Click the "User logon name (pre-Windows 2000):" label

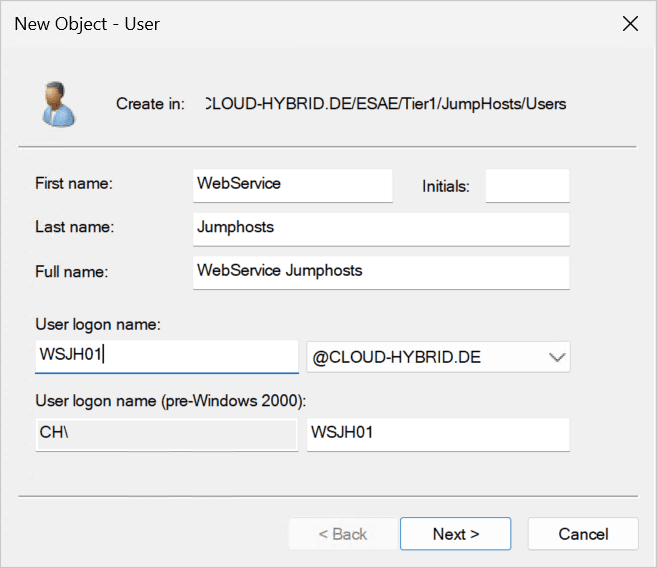[x=170, y=402]
